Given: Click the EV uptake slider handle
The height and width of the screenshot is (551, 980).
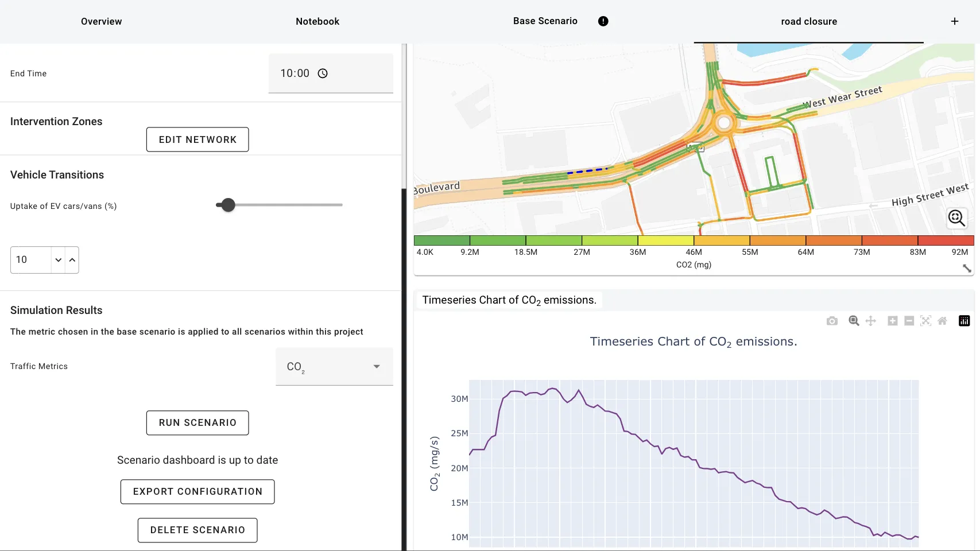Looking at the screenshot, I should (x=228, y=205).
